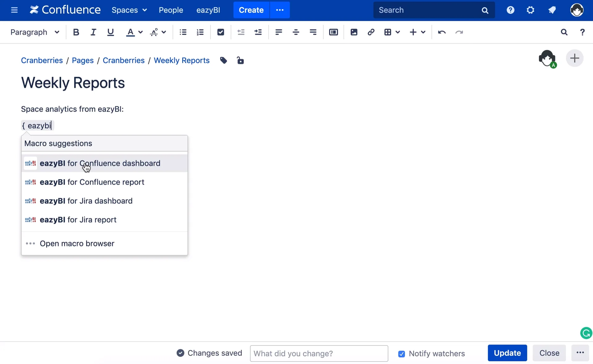The width and height of the screenshot is (593, 364).
Task: Insert a task list checkbox
Action: point(221,32)
